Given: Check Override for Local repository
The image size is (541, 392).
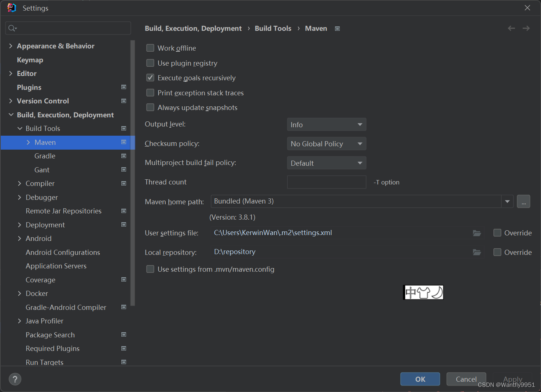Looking at the screenshot, I should (x=497, y=252).
